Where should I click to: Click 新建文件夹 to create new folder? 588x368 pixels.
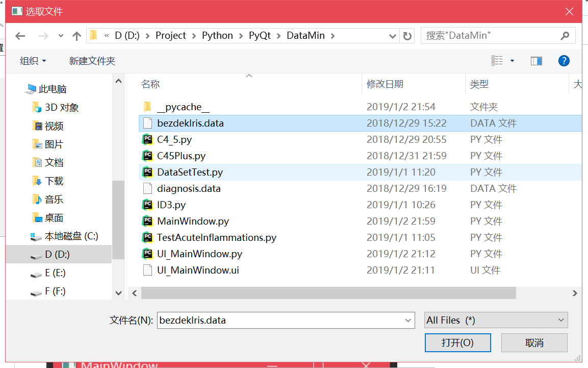tap(92, 61)
